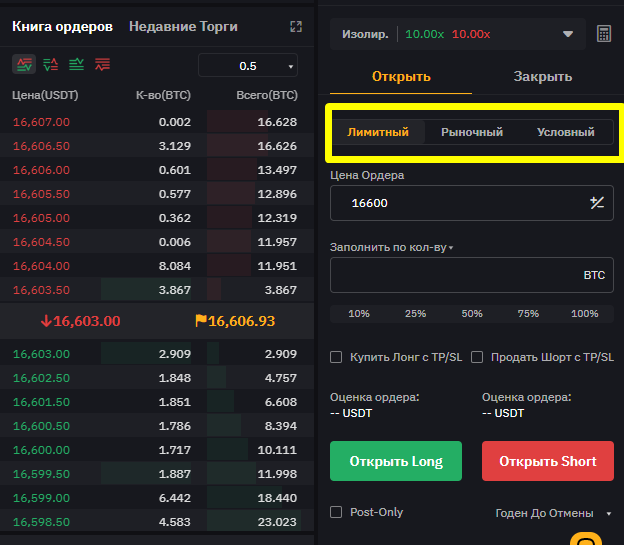Expand the Изолир. leverage dropdown arrow
This screenshot has width=624, height=545.
(568, 34)
